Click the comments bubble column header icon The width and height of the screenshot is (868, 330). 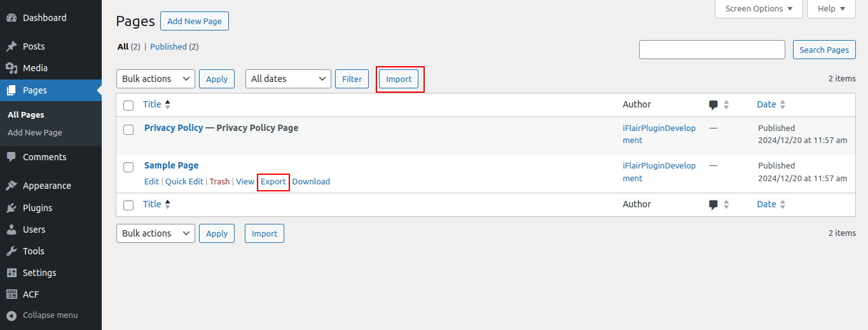point(713,105)
